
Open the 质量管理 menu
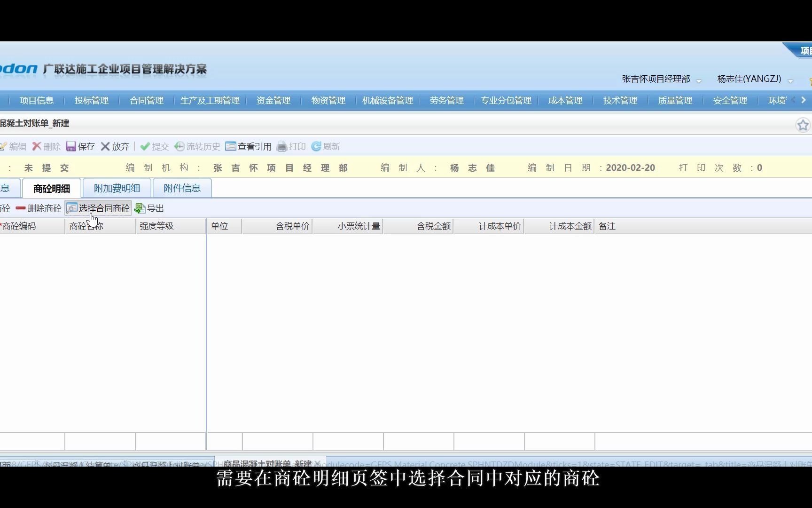[675, 100]
